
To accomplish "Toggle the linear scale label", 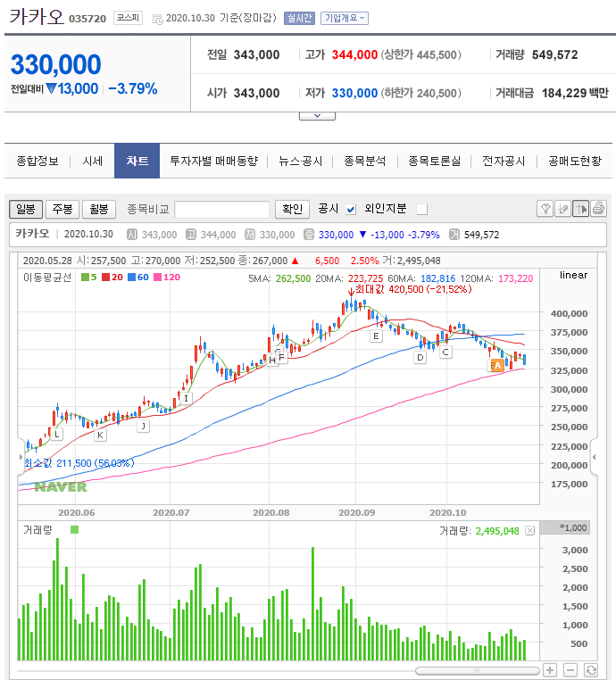I will 573,275.
